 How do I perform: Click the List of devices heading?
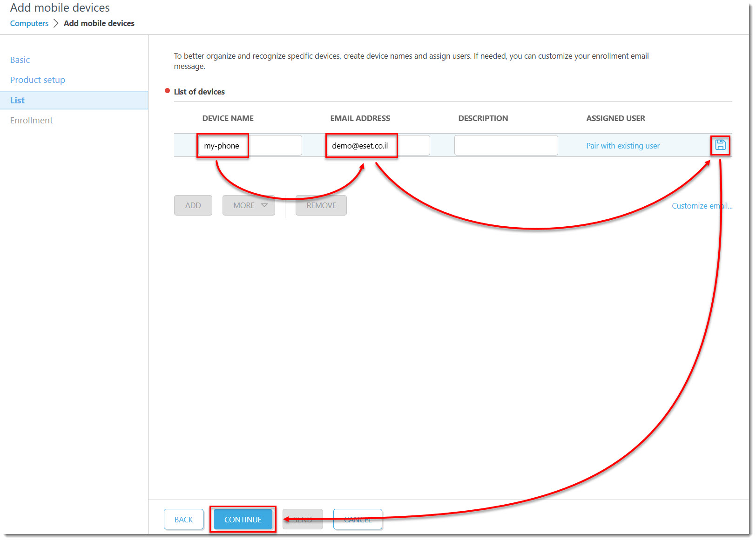[199, 92]
